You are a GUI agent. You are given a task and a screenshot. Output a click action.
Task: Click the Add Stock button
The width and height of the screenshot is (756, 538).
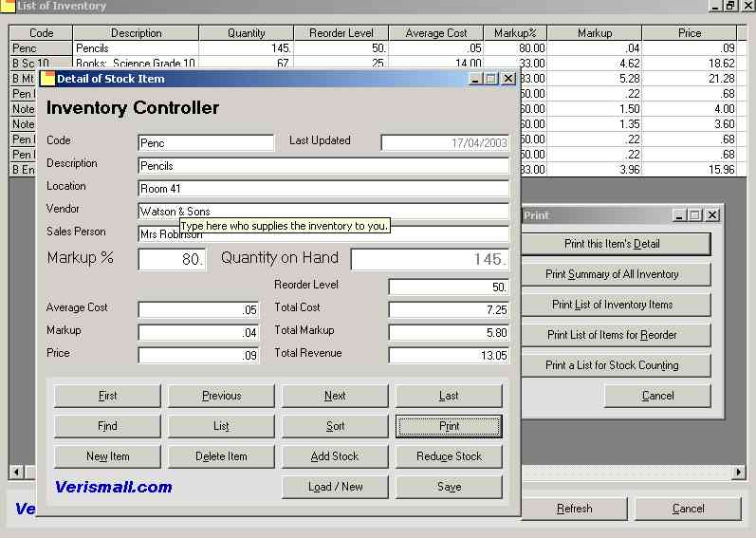335,456
